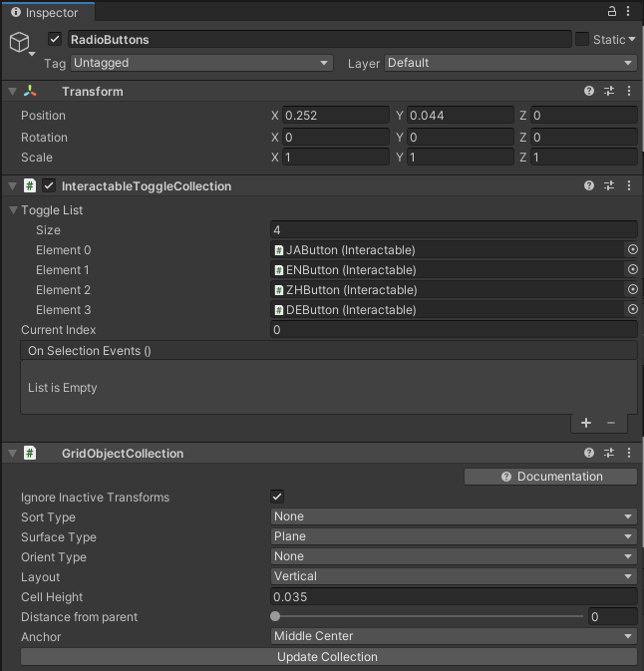Click the Documentation button

tap(550, 477)
